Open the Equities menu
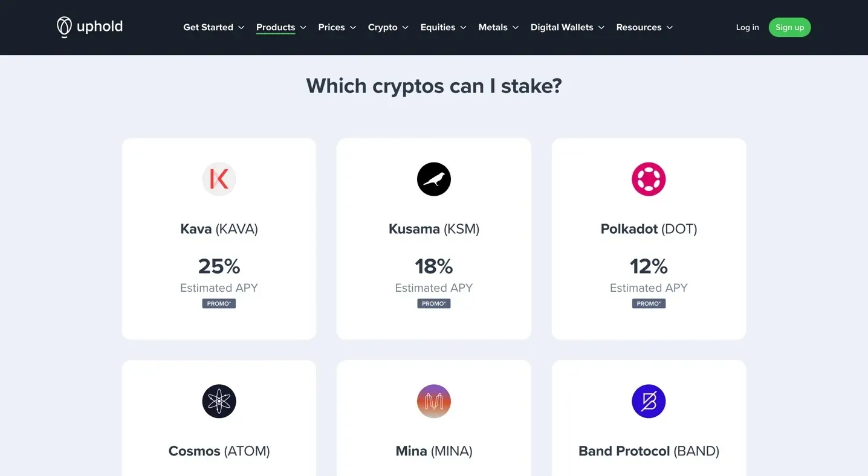This screenshot has width=868, height=476. pos(438,27)
